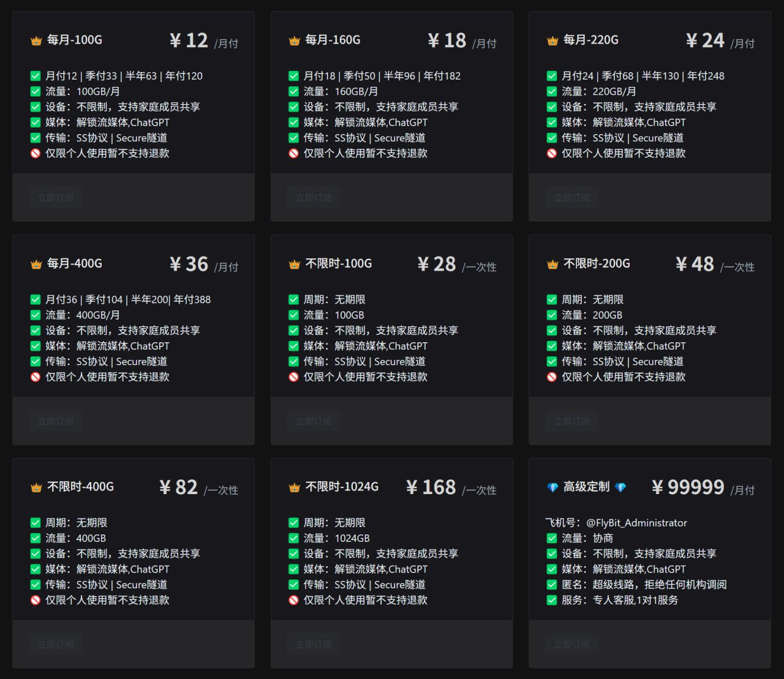Click the crown icon beside 每月-100G

36,41
